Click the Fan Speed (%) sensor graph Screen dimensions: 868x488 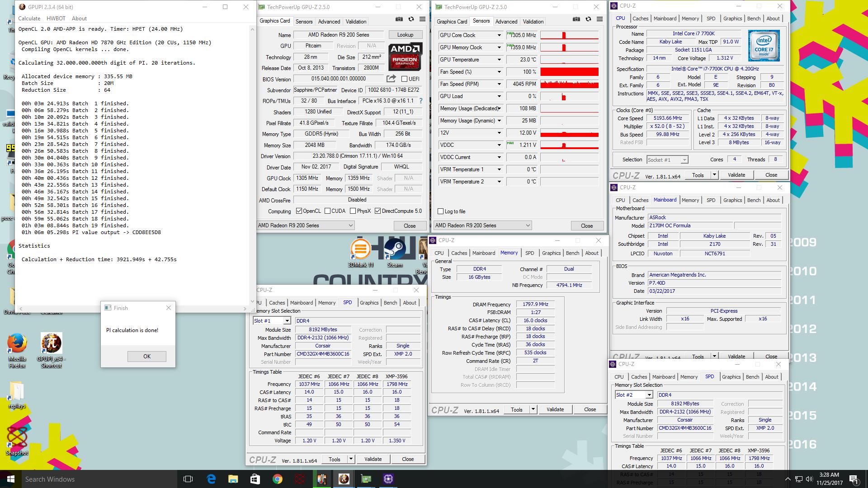570,72
